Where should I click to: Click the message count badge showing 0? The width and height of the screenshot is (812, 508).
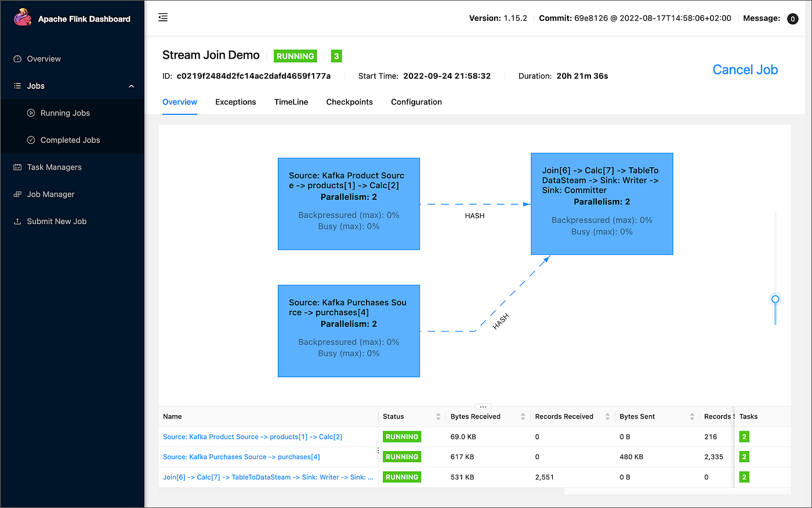click(792, 19)
